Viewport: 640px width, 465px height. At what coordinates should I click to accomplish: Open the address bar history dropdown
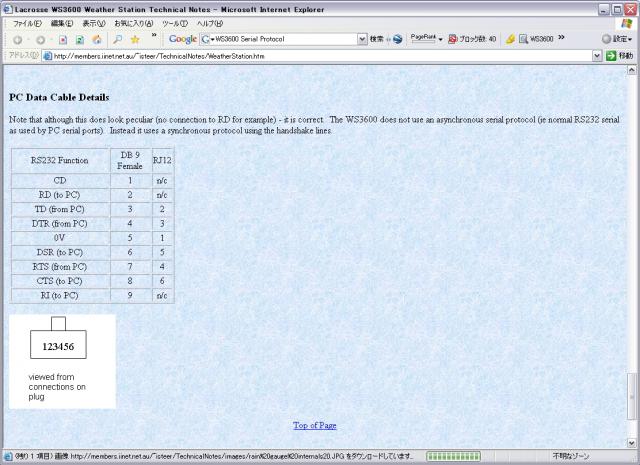tap(597, 56)
